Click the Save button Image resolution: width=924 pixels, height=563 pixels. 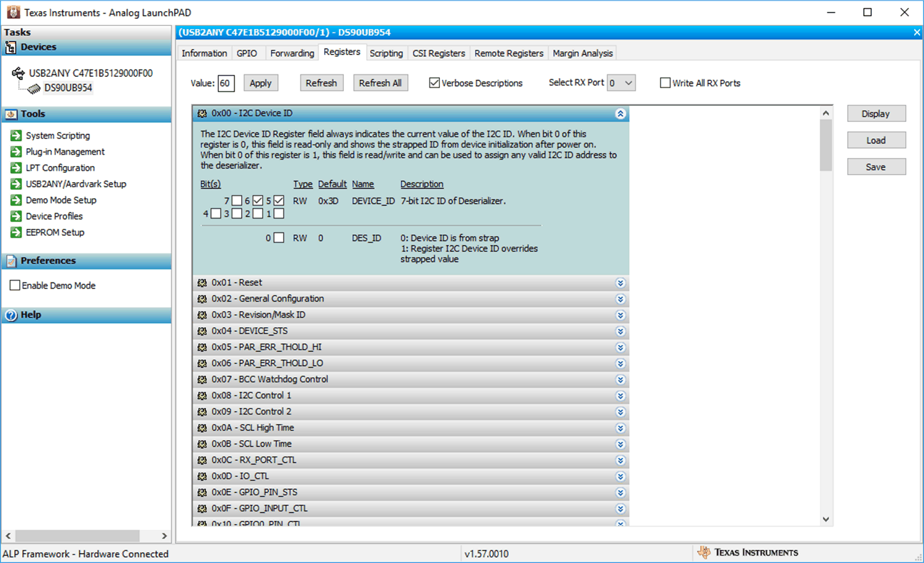coord(876,167)
